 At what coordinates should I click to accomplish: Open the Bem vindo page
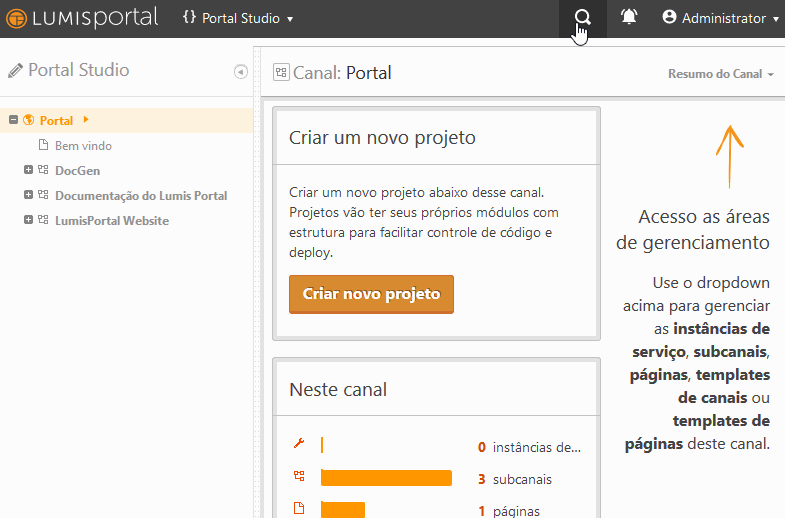pos(83,146)
